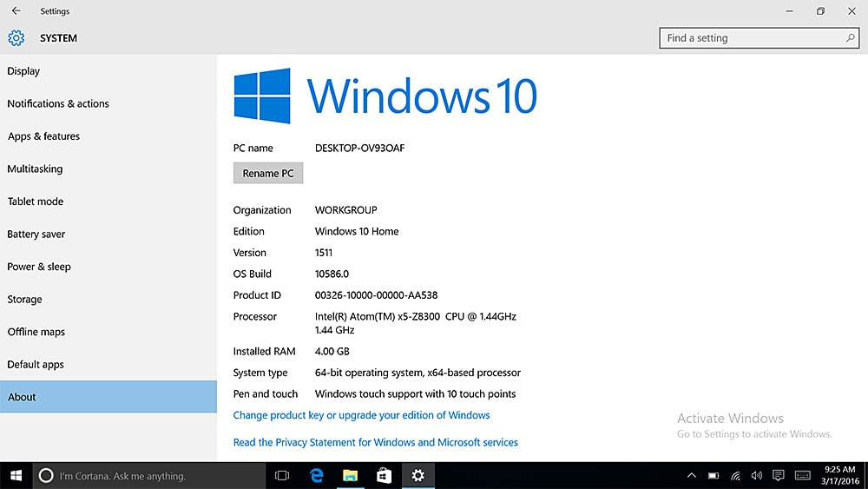Go back with the Settings back arrow
The width and height of the screenshot is (868, 489).
(x=16, y=10)
